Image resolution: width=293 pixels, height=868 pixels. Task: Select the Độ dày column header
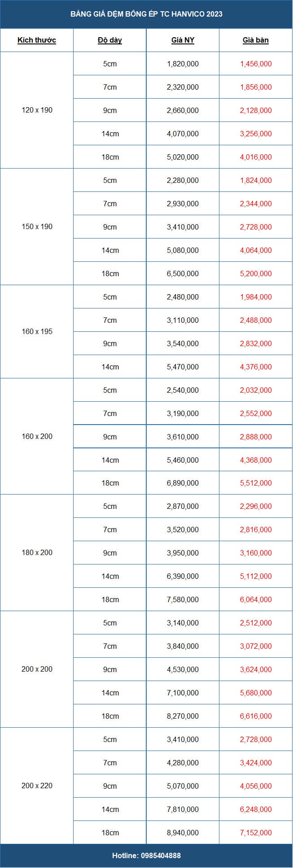click(110, 40)
